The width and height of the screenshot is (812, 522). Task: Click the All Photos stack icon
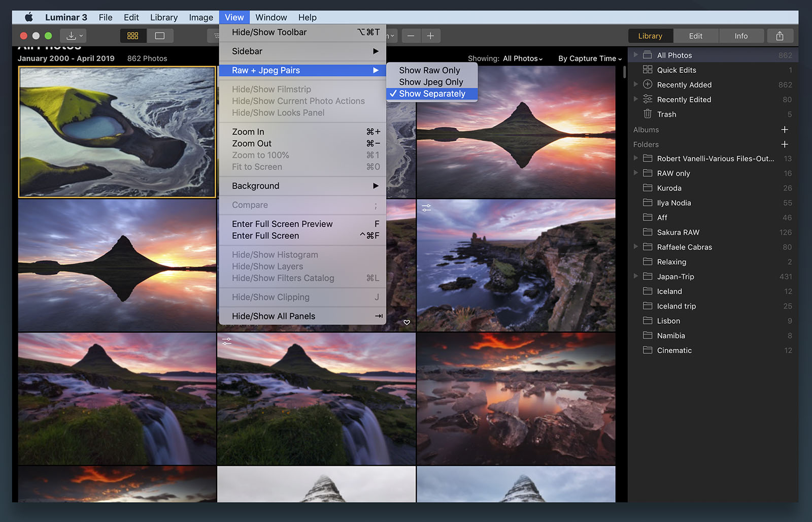648,55
